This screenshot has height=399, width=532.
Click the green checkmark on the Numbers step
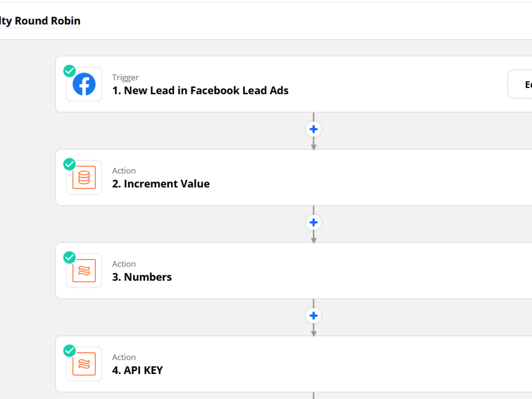(69, 257)
